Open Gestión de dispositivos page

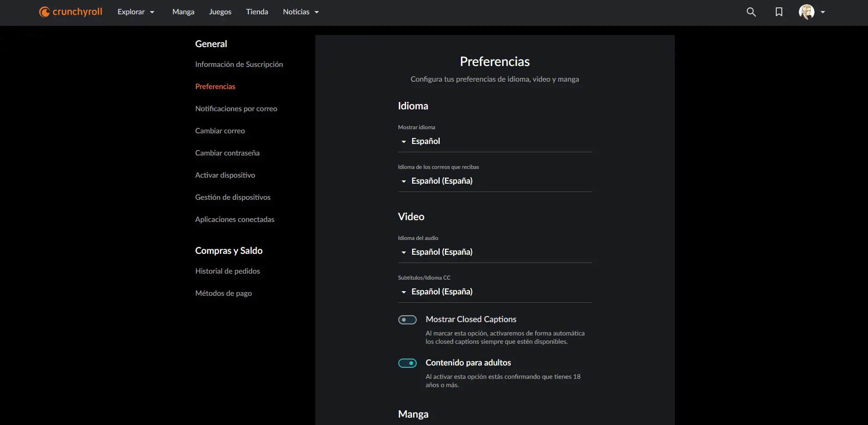click(x=233, y=198)
